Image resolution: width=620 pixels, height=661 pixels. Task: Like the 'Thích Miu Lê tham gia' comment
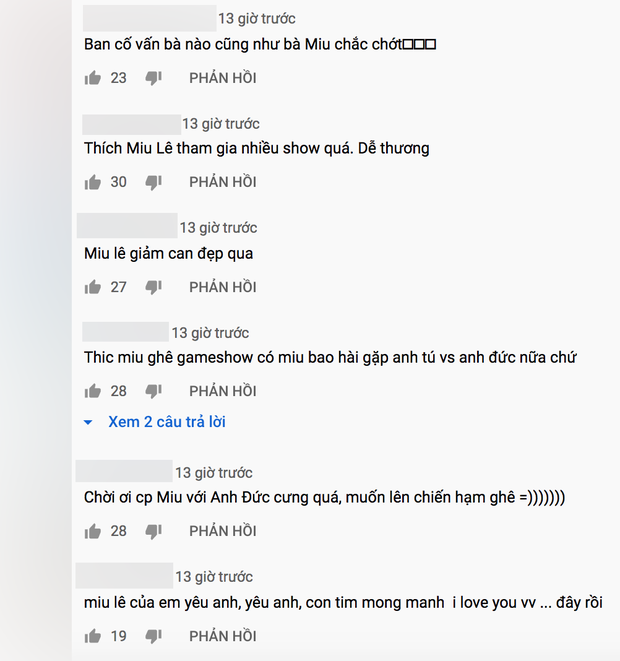(x=92, y=182)
